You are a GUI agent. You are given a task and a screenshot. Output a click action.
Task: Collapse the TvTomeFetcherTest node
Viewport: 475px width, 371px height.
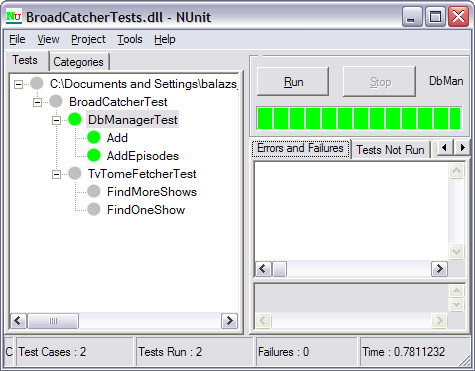pos(56,174)
